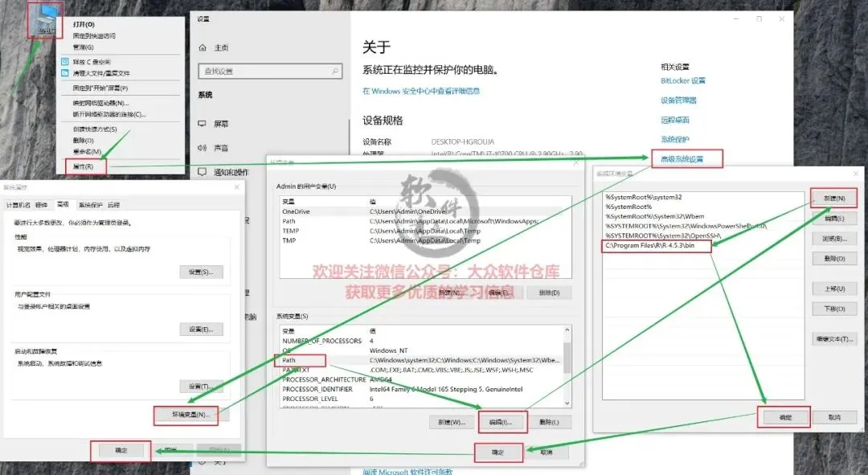This screenshot has height=475, width=868.
Task: Click the magnifier icon in the Settings search box
Action: pyautogui.click(x=335, y=71)
